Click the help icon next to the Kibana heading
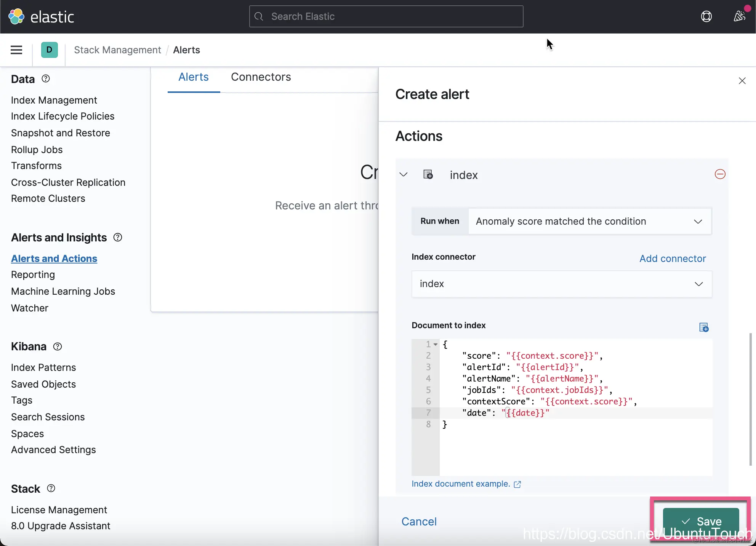Viewport: 756px width, 546px height. 58,346
